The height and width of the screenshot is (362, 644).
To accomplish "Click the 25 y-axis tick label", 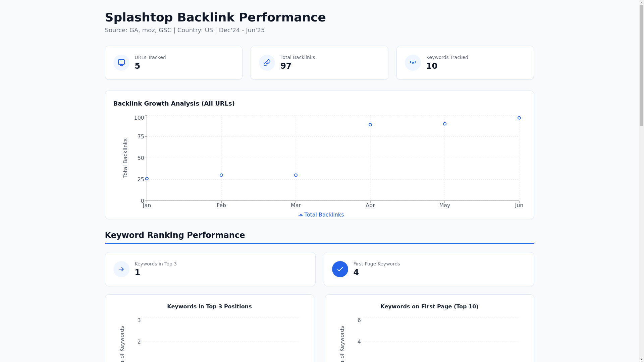I will (x=141, y=180).
